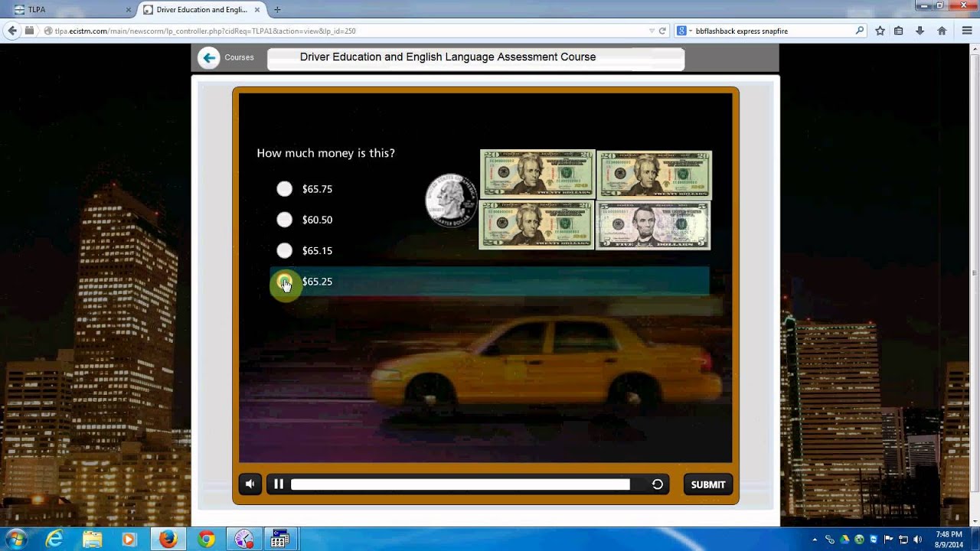Open the clock showing 7:48 PM

[949, 540]
